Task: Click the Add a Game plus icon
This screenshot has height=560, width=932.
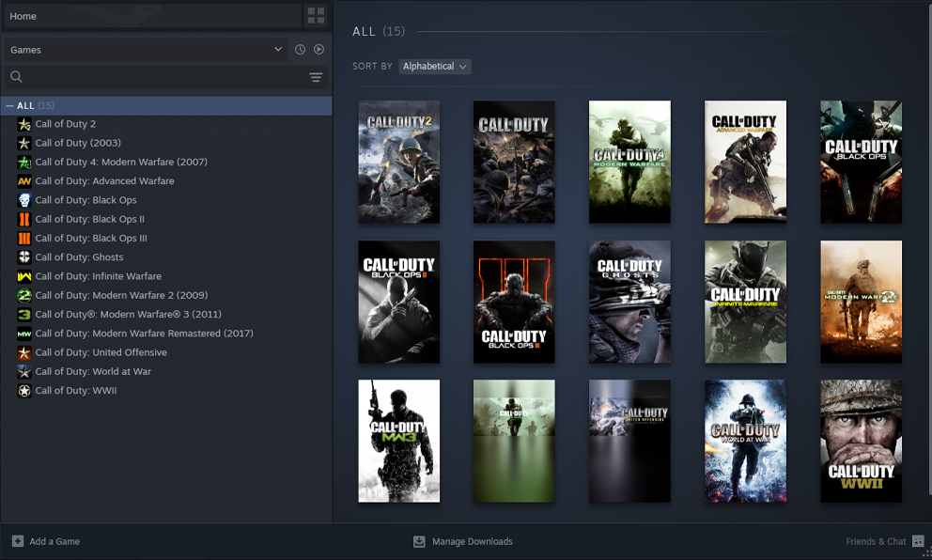Action: (x=17, y=541)
